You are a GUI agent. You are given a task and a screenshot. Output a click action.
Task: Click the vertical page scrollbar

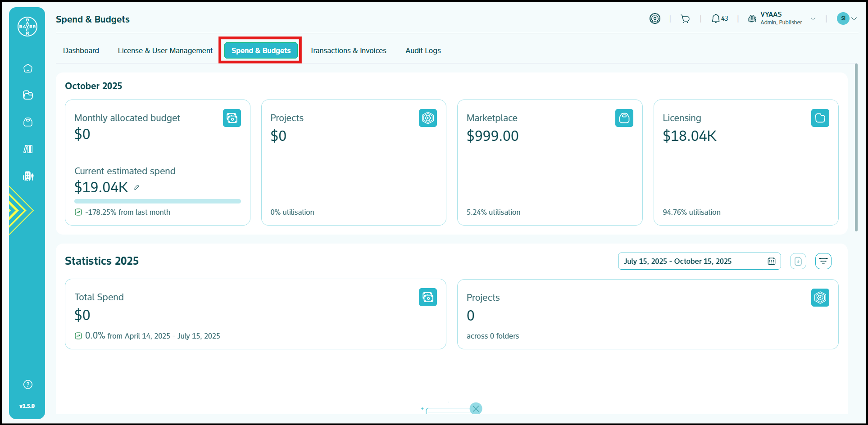pyautogui.click(x=856, y=148)
